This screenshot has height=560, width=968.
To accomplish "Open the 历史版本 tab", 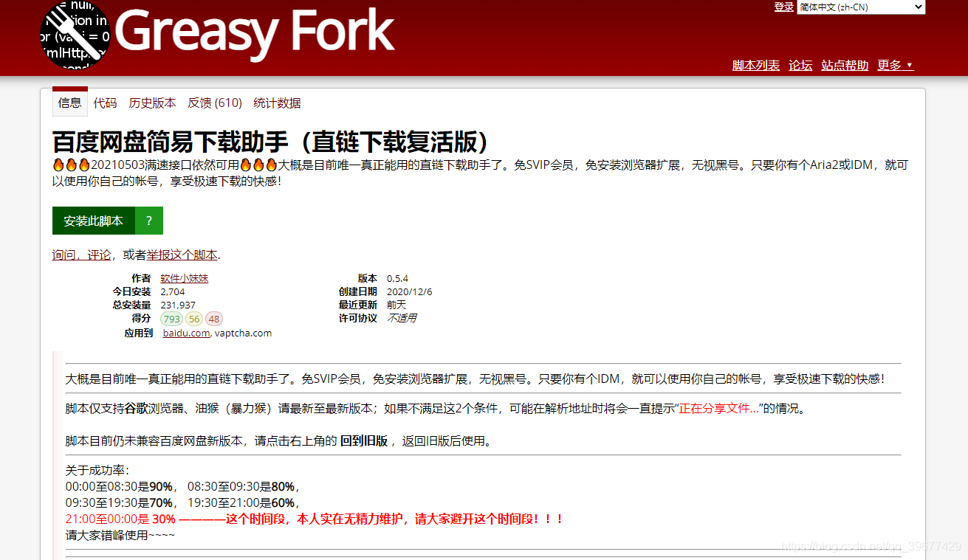I will [x=152, y=103].
